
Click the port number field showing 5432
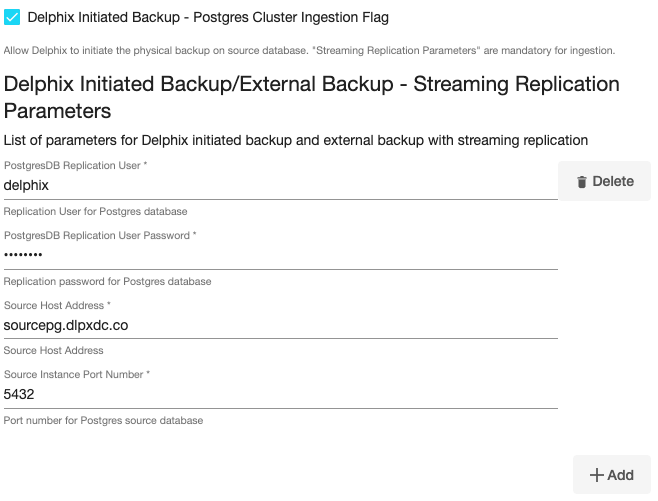point(280,394)
